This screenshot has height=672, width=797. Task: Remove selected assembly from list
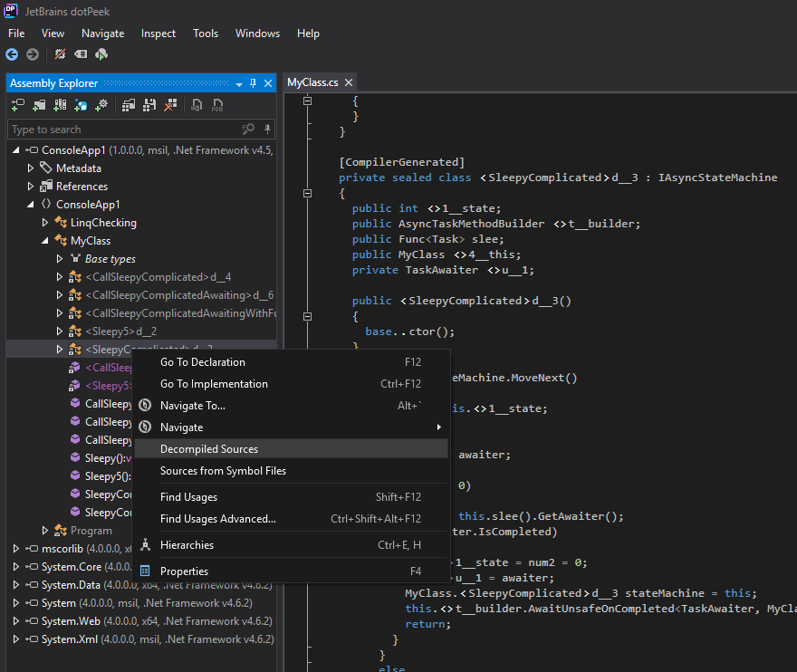(169, 105)
